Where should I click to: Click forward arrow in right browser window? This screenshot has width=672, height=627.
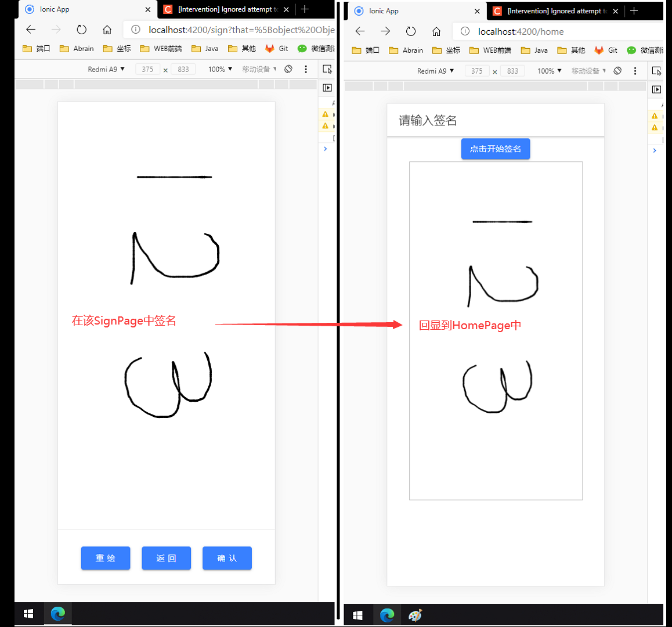(x=385, y=31)
